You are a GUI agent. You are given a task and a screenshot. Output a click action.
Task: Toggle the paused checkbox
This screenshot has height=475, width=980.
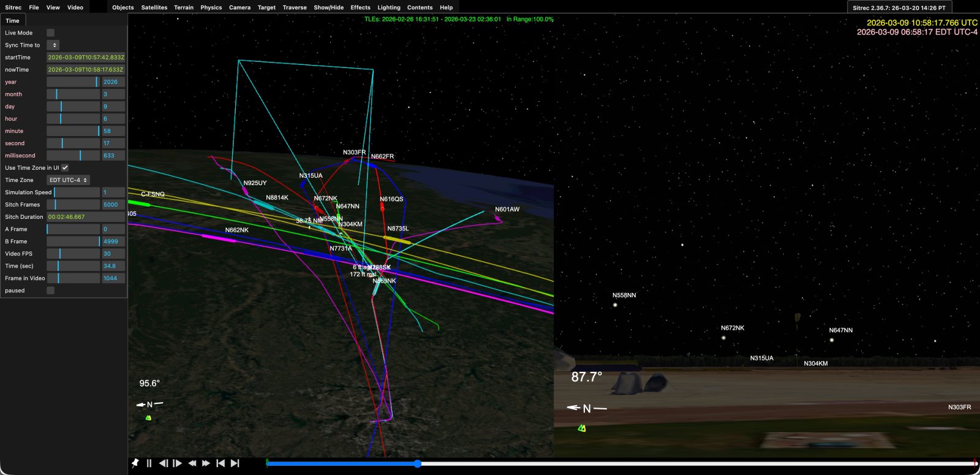coord(51,291)
